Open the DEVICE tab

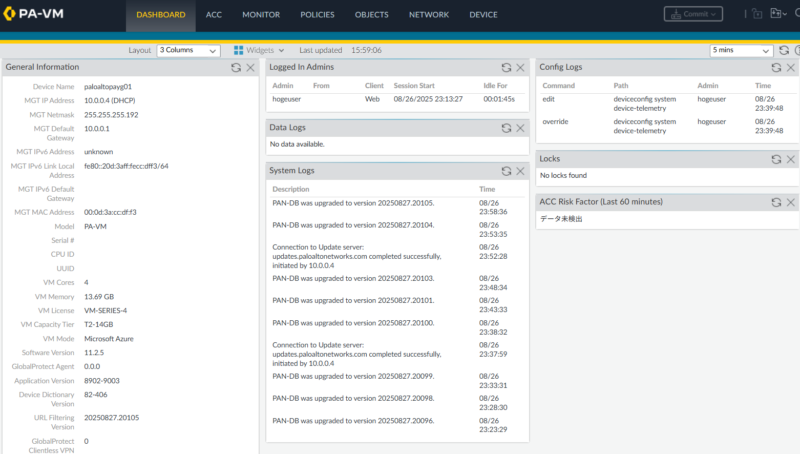483,15
